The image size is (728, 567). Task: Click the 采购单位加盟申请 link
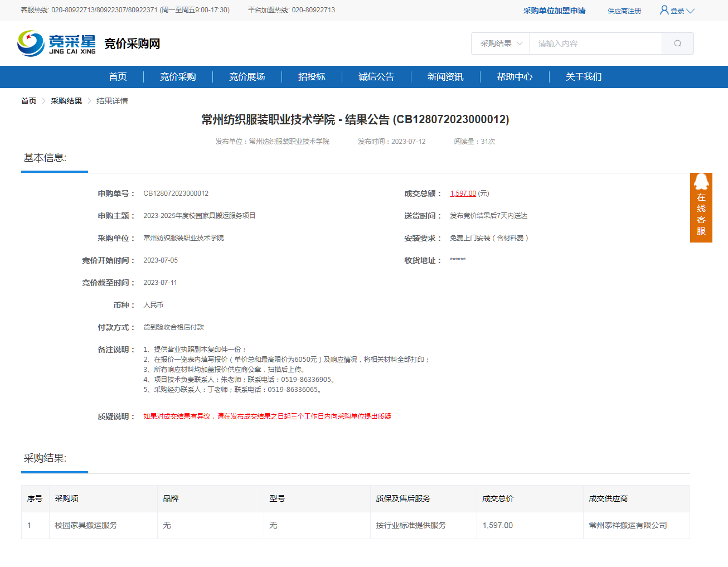[x=554, y=11]
